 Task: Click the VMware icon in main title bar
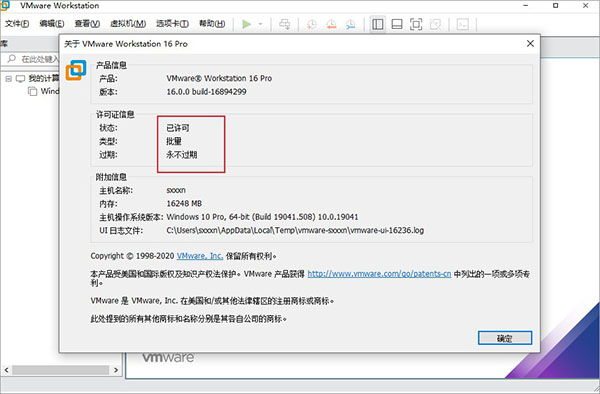pyautogui.click(x=5, y=5)
